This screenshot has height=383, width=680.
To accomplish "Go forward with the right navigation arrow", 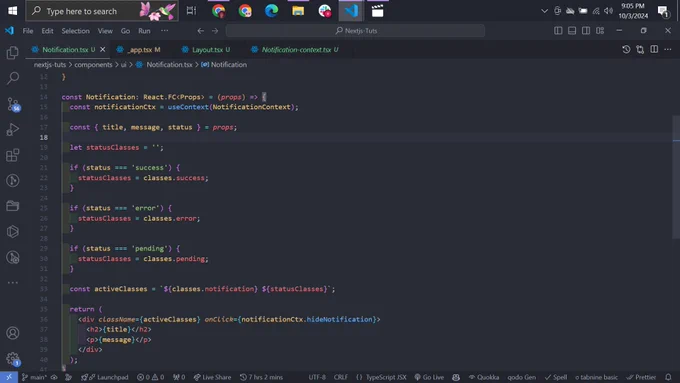I will (215, 31).
